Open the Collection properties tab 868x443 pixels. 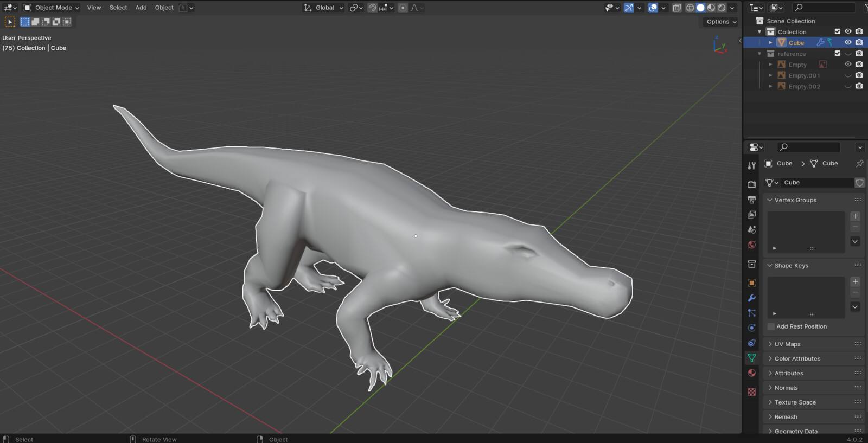pos(751,264)
